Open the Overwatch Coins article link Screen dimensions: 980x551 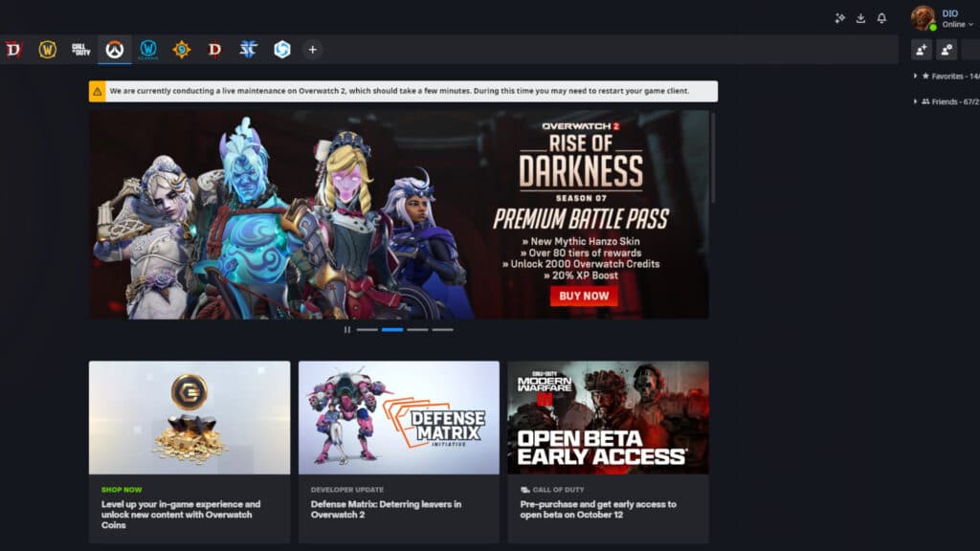tap(181, 515)
